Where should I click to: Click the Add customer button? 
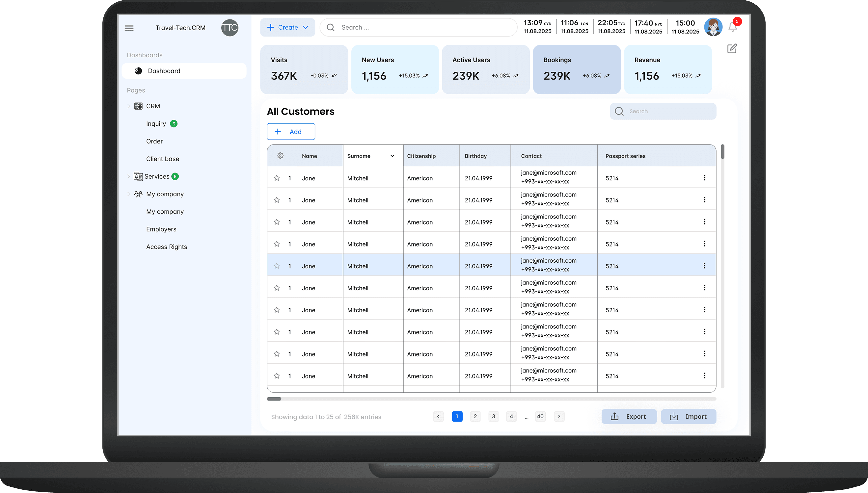tap(291, 132)
